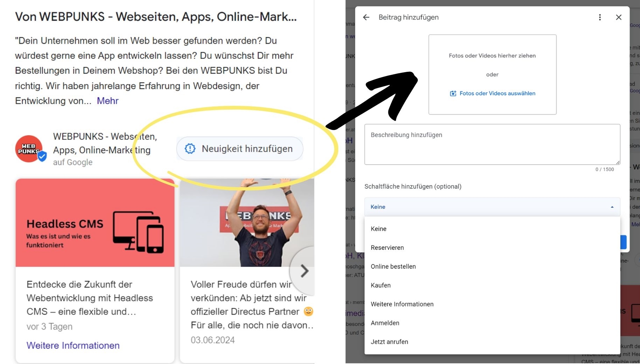Click the 'Schaltfläche hinzufügen (optional)' label
Image resolution: width=640 pixels, height=364 pixels.
pos(413,187)
